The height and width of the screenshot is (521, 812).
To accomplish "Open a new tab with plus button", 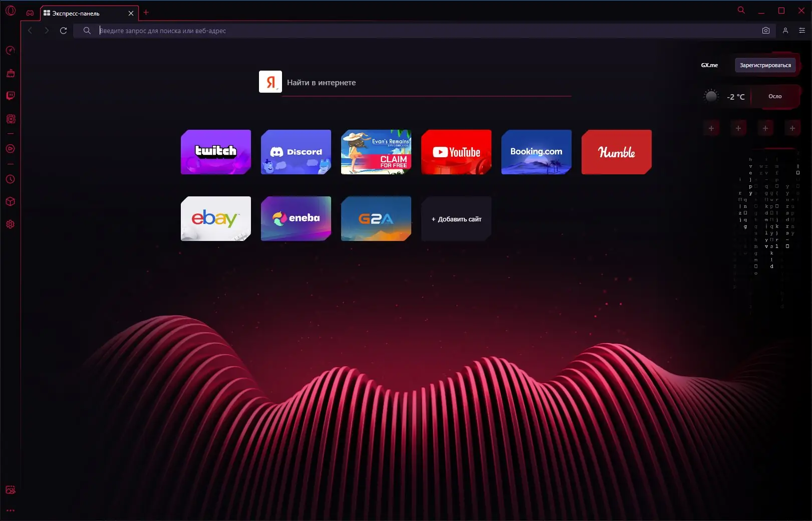I will pos(146,13).
